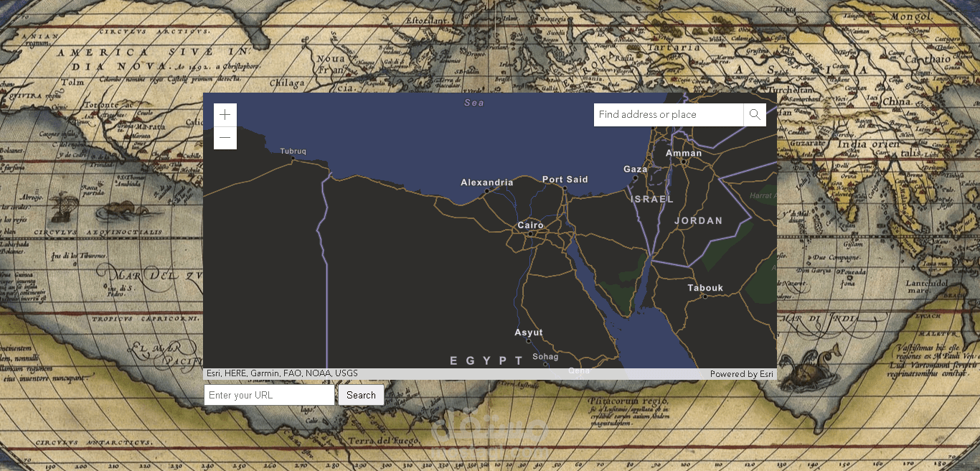
Task: Click the magnifier search icon on map
Action: coord(755,115)
